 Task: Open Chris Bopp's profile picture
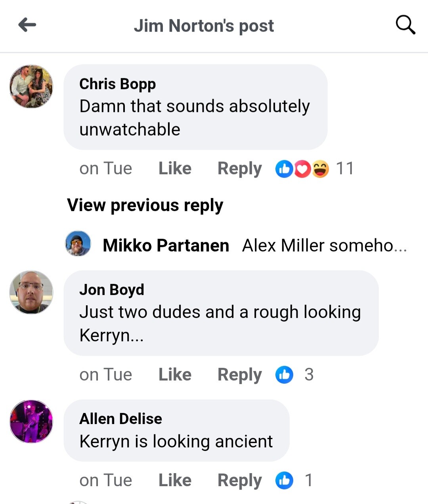(x=31, y=86)
